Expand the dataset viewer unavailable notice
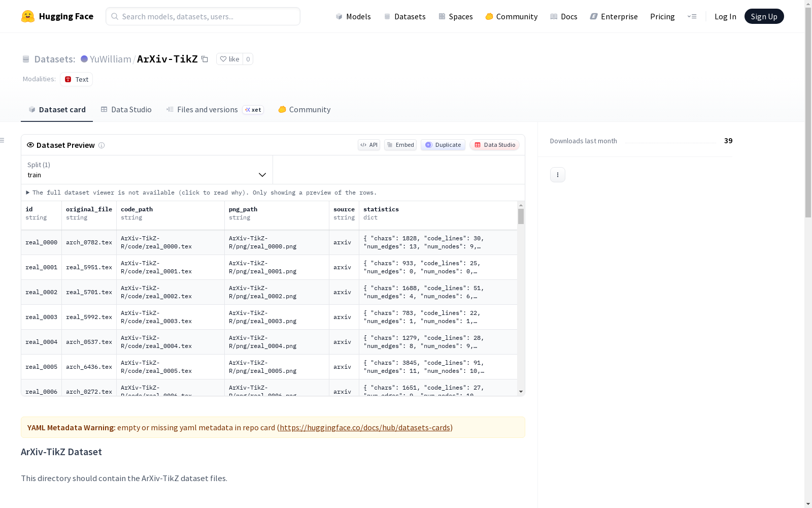This screenshot has height=508, width=812. (x=201, y=193)
